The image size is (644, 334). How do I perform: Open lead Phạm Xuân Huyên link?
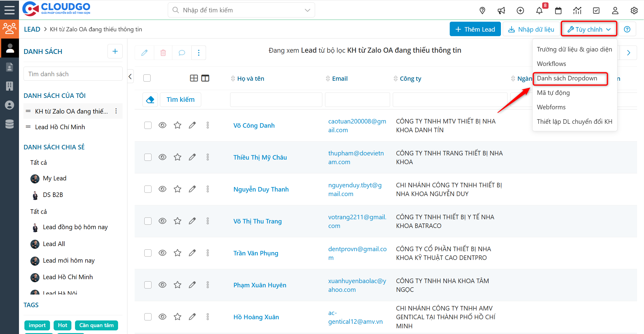pyautogui.click(x=260, y=285)
